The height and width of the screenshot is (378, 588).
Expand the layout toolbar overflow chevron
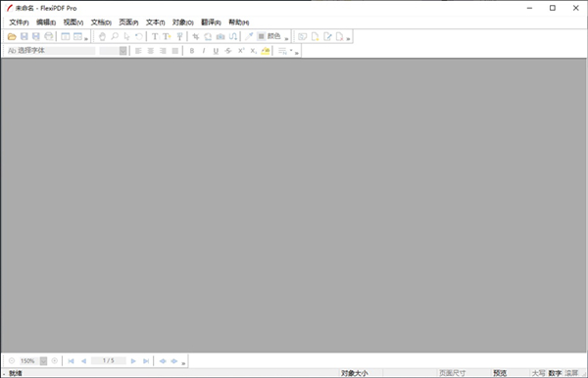coord(86,38)
